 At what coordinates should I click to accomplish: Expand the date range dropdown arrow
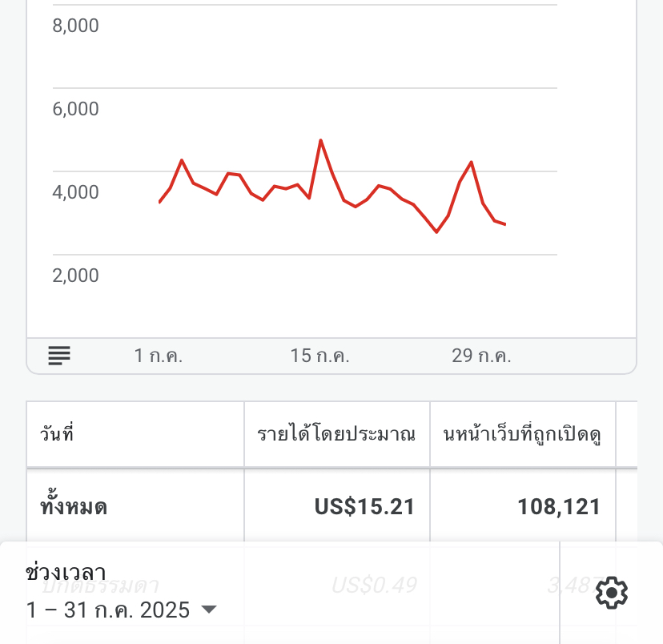click(209, 610)
